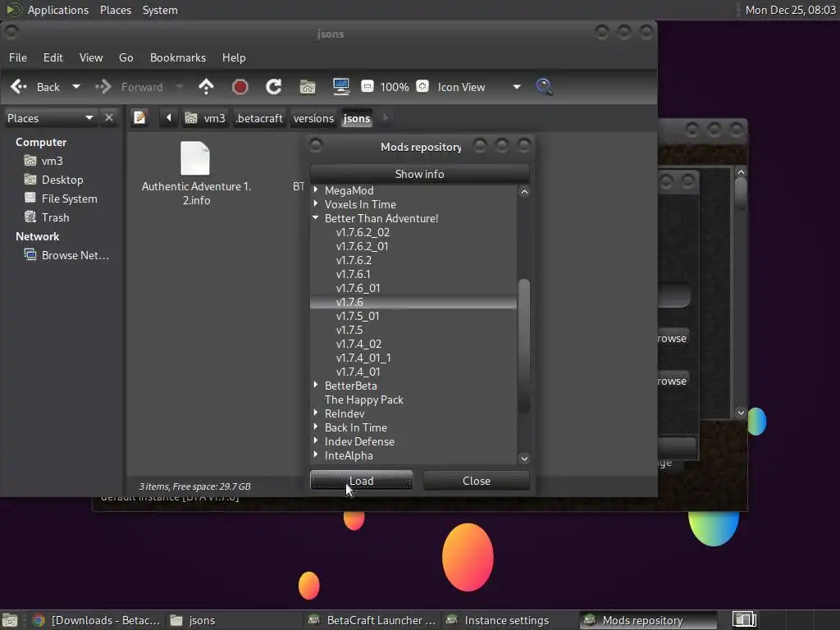Open the Places menu in top panel
Screen dimensions: 840x630
click(x=115, y=10)
